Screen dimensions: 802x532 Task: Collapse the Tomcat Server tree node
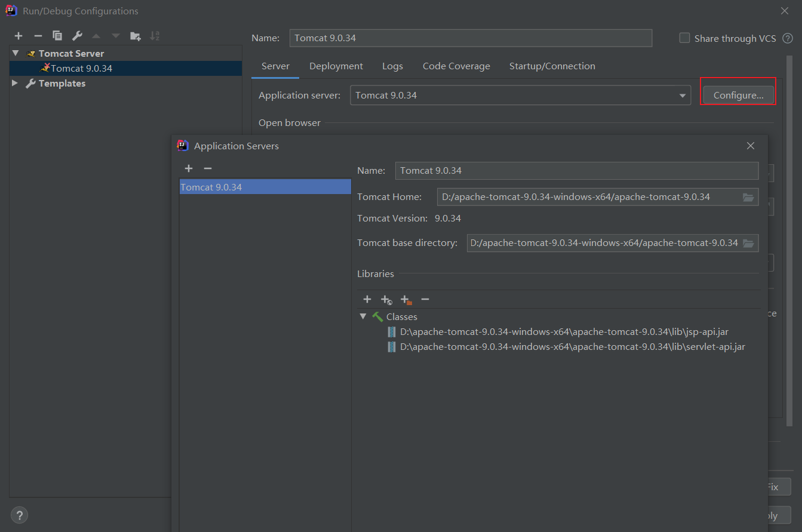[16, 53]
